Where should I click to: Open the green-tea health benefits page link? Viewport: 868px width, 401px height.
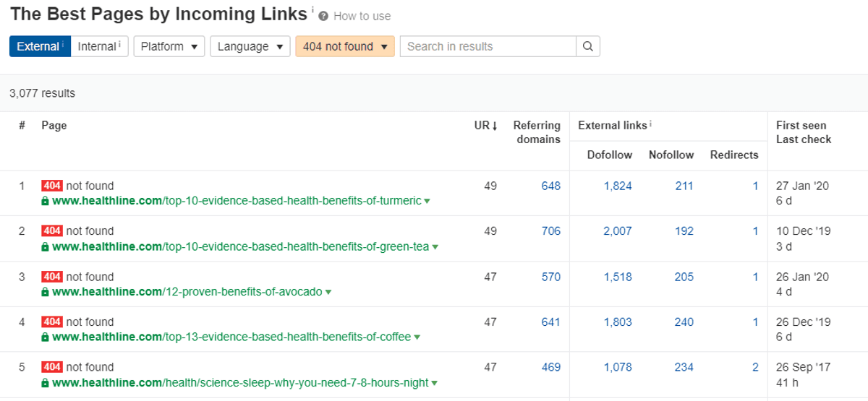click(x=241, y=246)
